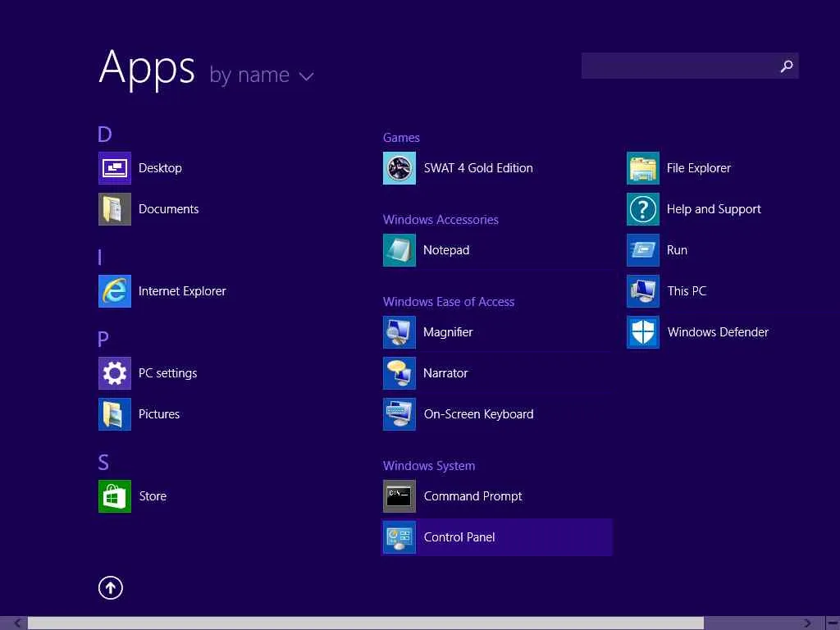Click the 'File Explorer' text label

pos(699,168)
